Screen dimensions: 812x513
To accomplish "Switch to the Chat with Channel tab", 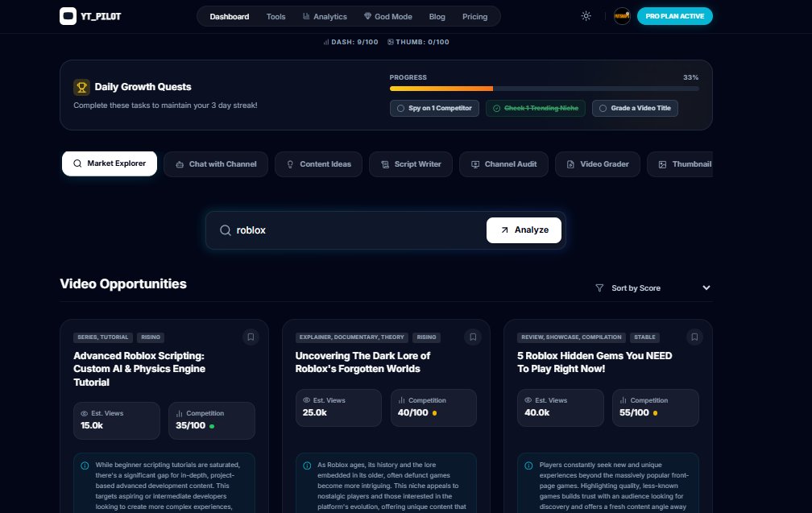I will pyautogui.click(x=216, y=164).
